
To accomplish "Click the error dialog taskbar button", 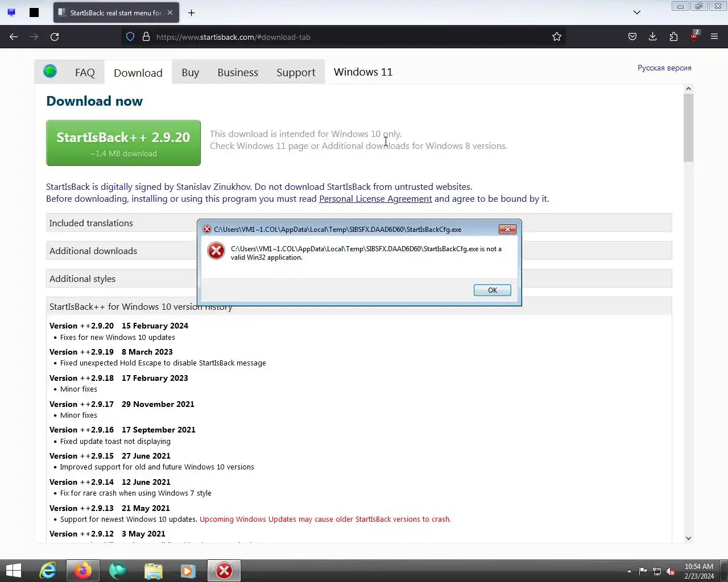I will point(224,571).
